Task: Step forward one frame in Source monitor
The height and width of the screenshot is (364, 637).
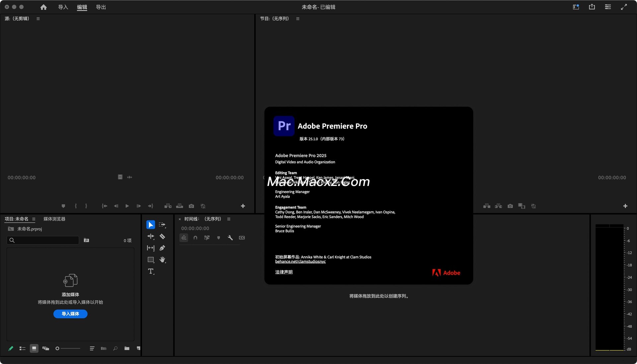Action: click(139, 206)
